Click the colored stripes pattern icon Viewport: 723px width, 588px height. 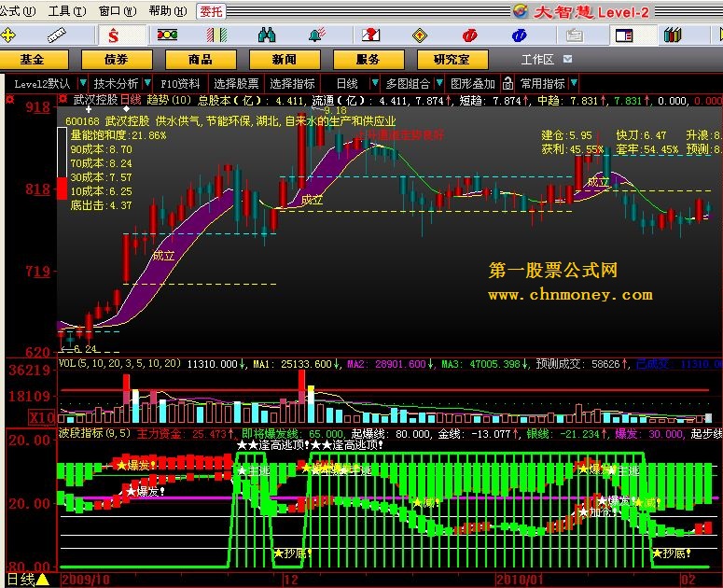[x=216, y=35]
